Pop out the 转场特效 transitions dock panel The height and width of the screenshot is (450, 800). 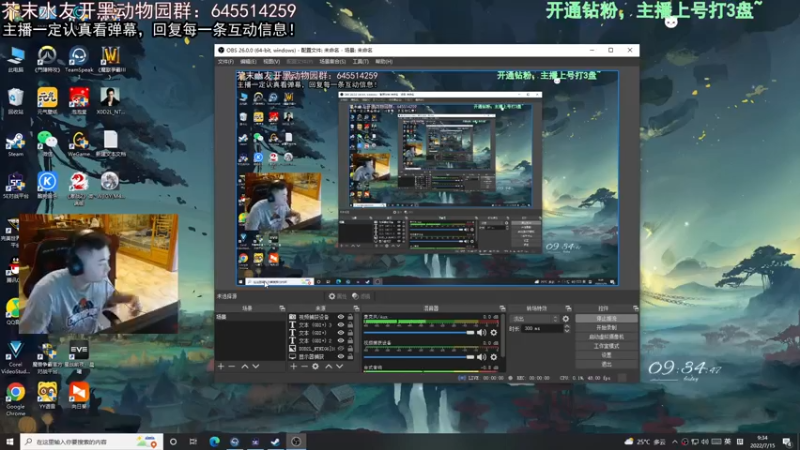[x=568, y=308]
